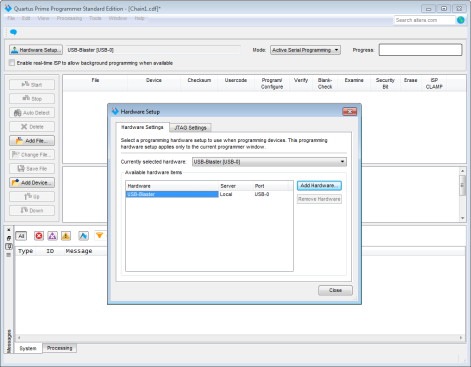
Task: Click the Down button in sidebar
Action: [32, 210]
